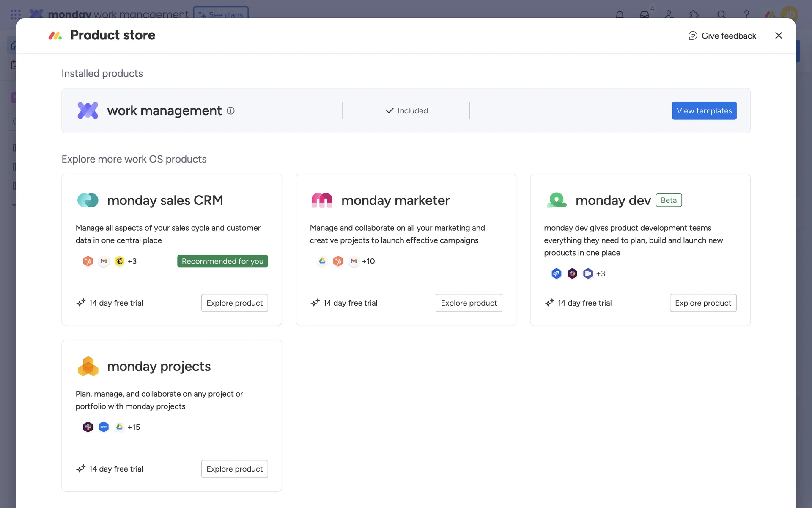Screen dimensions: 812x508
Task: Click the monday marketer logo icon
Action: pos(322,200)
